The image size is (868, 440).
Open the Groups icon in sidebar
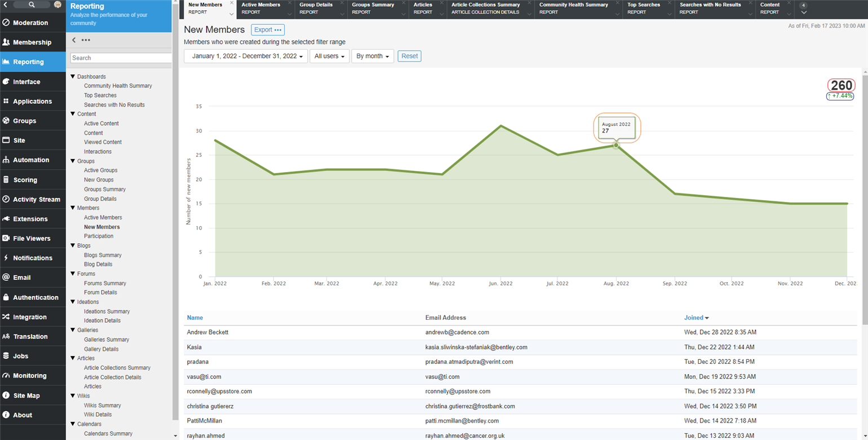click(x=6, y=121)
